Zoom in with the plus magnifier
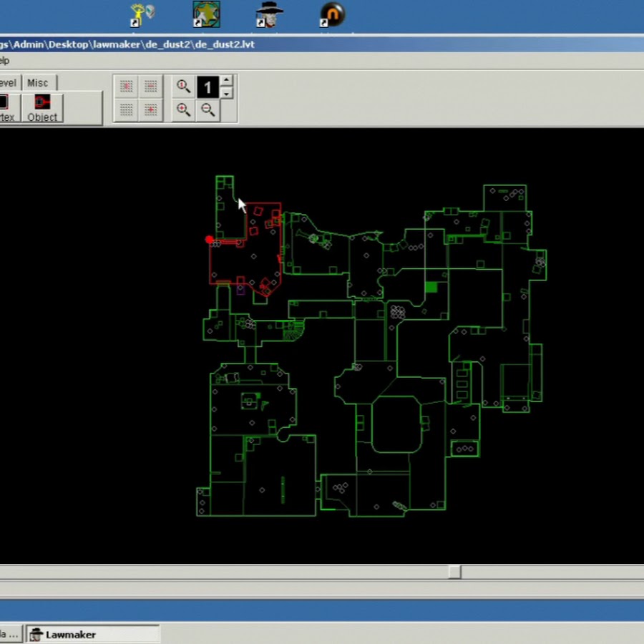 pos(183,109)
